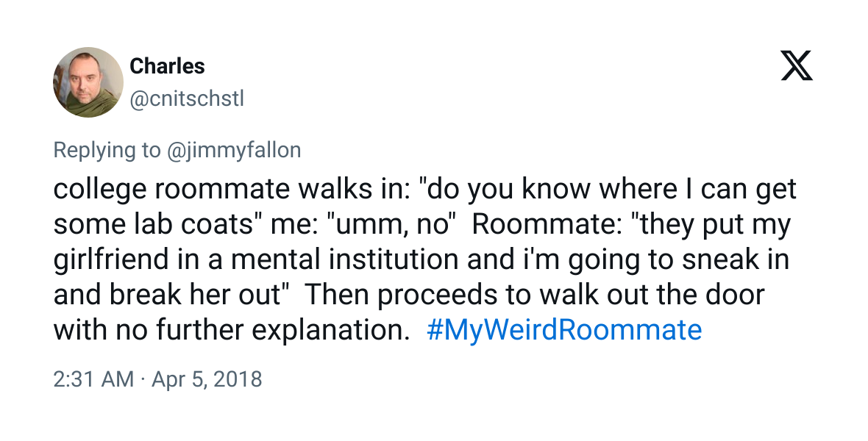Open the @cnitschstl handle
Viewport: 868px width, 441px height.
pos(187,99)
